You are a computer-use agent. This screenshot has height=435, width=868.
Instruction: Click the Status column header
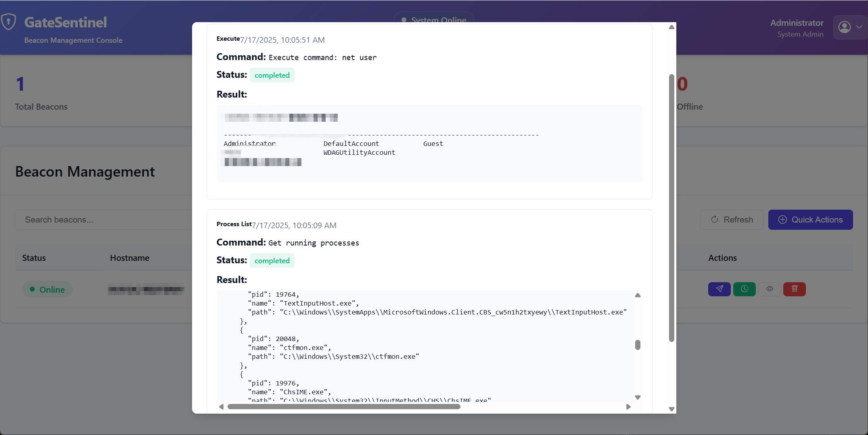pyautogui.click(x=34, y=258)
